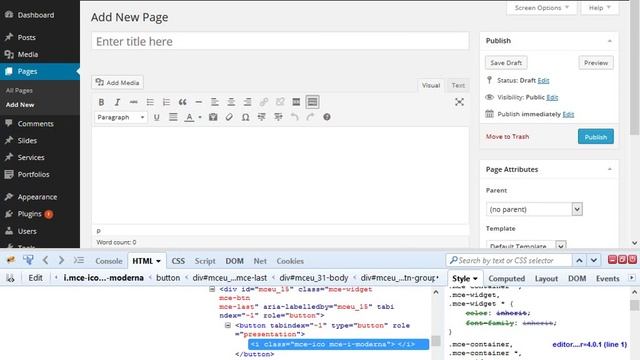Image resolution: width=640 pixels, height=360 pixels.
Task: Decrease indent in the editor
Action: (262, 118)
